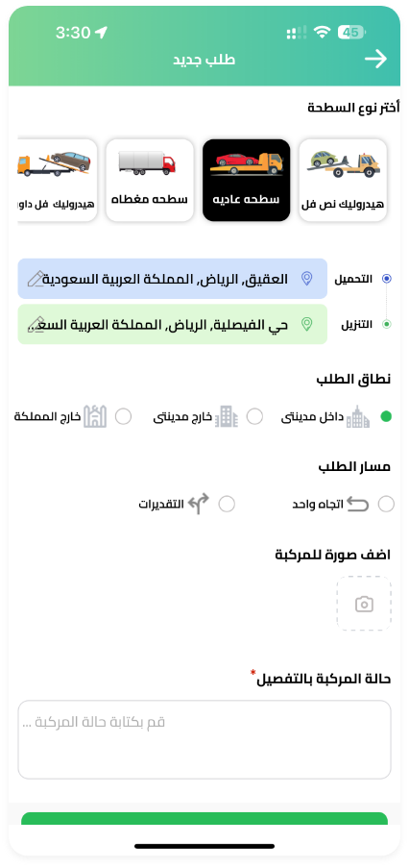The image size is (409, 868).
Task: Select the خارج مدينتى radio option
Action: 254,417
